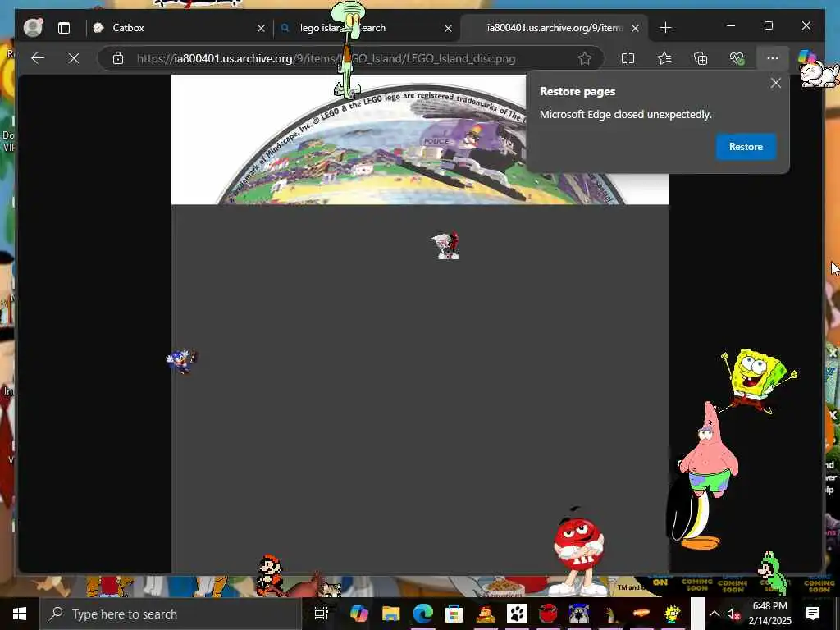
Task: Add this page to favorites with the star icon
Action: coord(584,58)
